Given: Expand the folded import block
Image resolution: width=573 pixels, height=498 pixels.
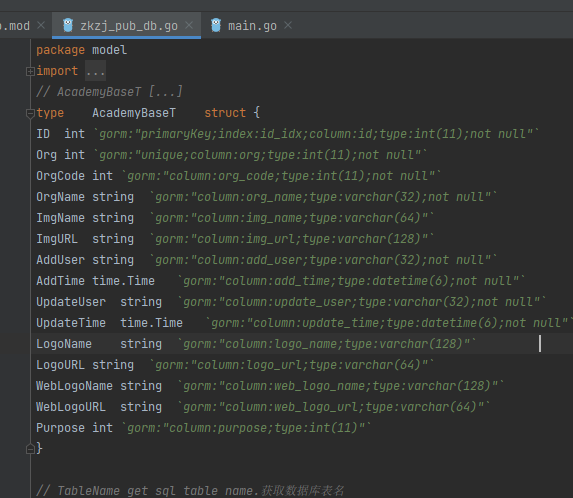Looking at the screenshot, I should (x=30, y=71).
